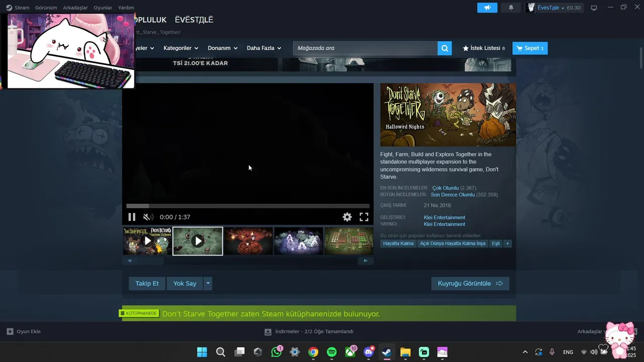Viewport: 644px width, 362px height.
Task: Open WhatsApp from the taskbar
Action: point(276,352)
